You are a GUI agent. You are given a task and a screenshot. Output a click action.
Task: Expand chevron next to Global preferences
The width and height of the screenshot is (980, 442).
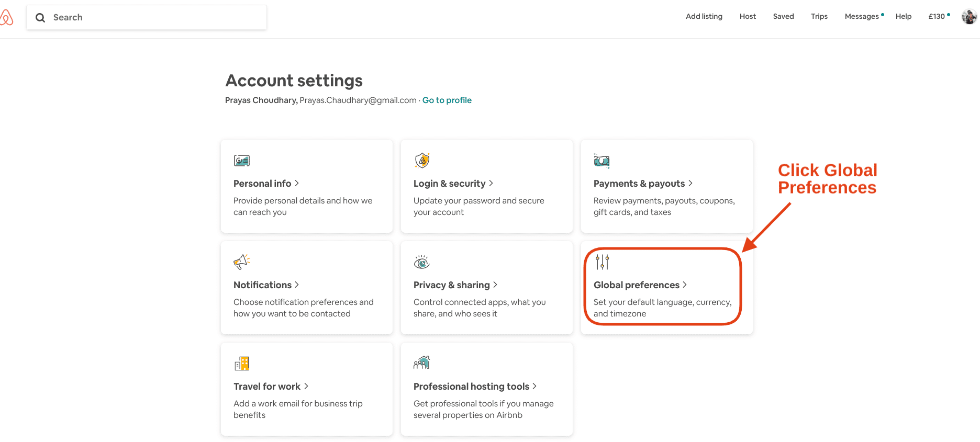(x=685, y=285)
